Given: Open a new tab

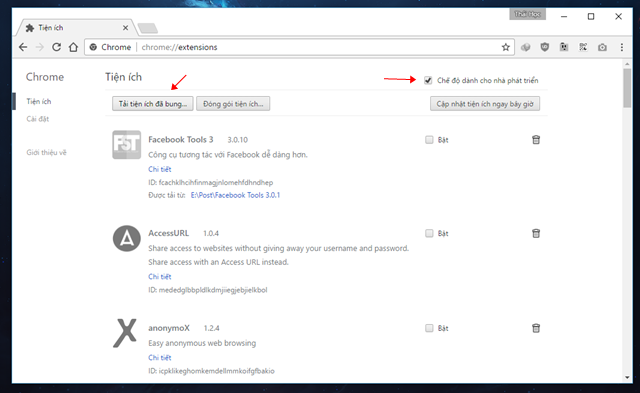Looking at the screenshot, I should [147, 28].
